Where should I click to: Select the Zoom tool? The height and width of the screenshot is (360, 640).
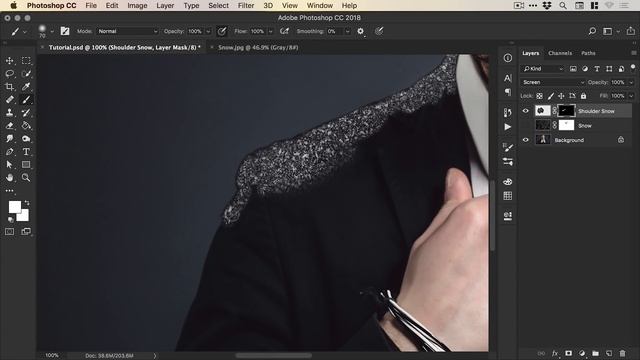click(x=26, y=178)
